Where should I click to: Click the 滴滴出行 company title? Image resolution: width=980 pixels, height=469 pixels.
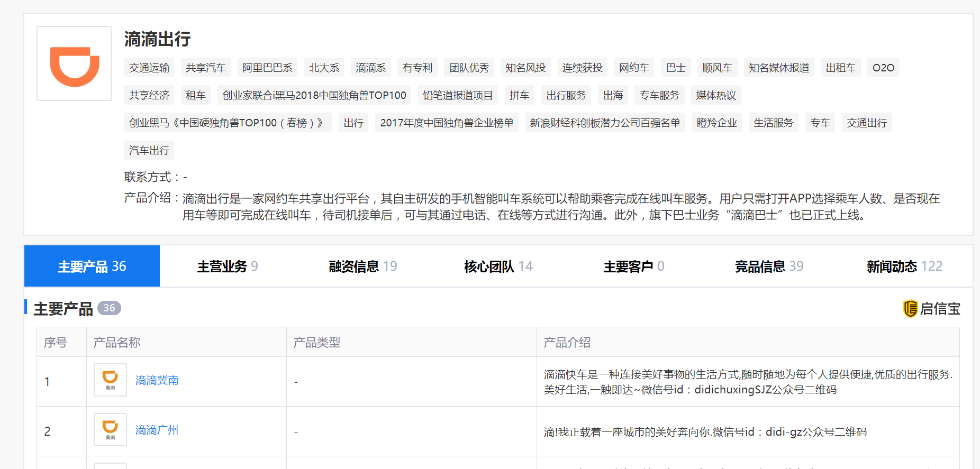pyautogui.click(x=157, y=39)
